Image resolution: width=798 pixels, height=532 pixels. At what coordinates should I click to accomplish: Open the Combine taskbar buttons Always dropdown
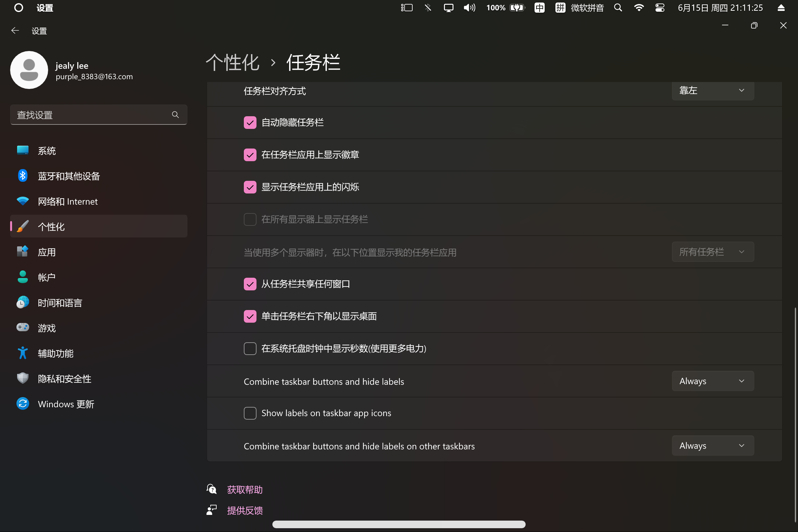point(713,381)
